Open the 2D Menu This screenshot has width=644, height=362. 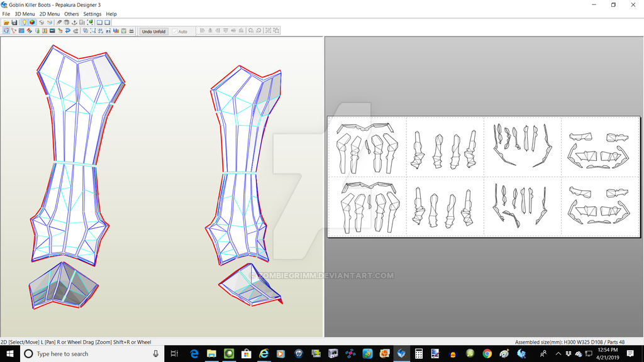(49, 14)
